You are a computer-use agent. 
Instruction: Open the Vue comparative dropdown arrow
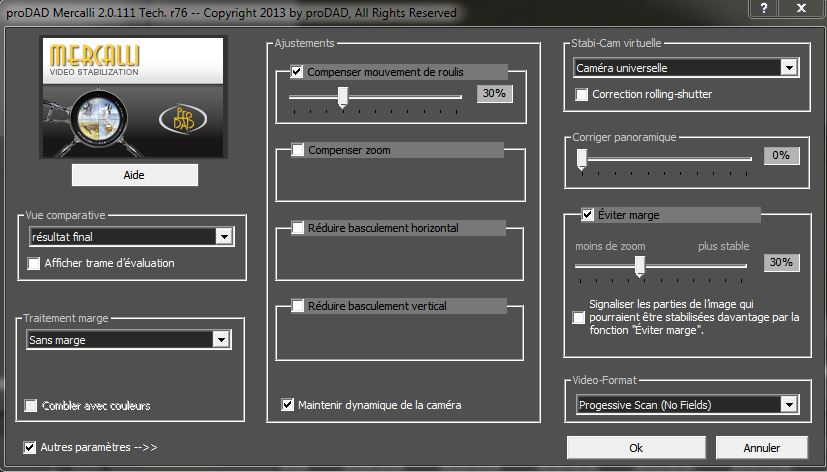224,237
